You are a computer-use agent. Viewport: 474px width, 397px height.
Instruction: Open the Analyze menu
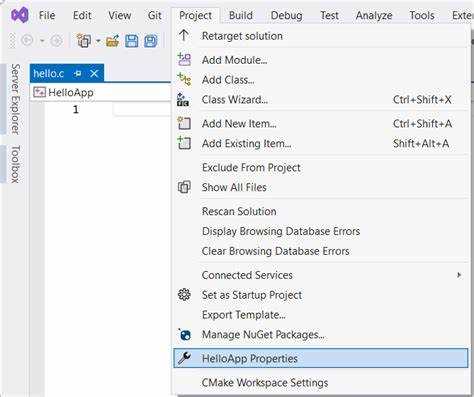[x=374, y=15]
